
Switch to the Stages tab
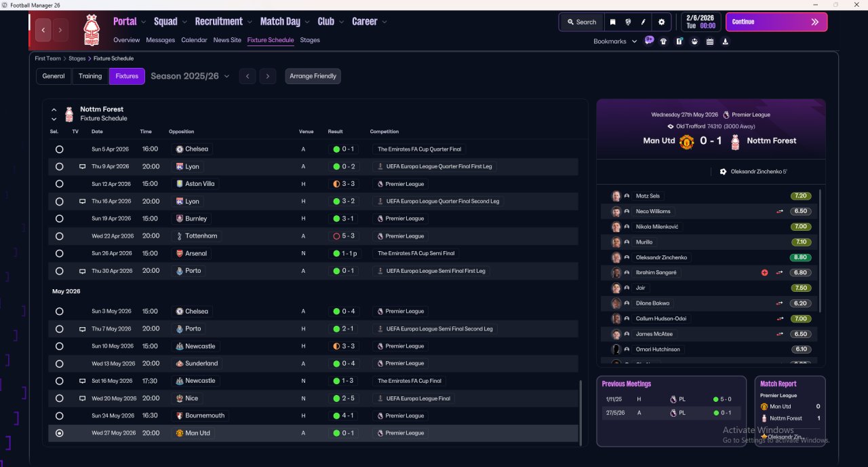310,40
